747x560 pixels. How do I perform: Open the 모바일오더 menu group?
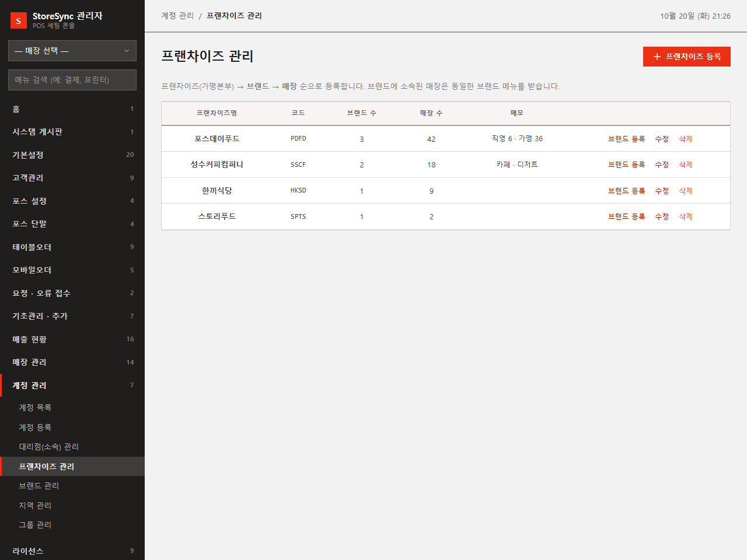tap(72, 270)
